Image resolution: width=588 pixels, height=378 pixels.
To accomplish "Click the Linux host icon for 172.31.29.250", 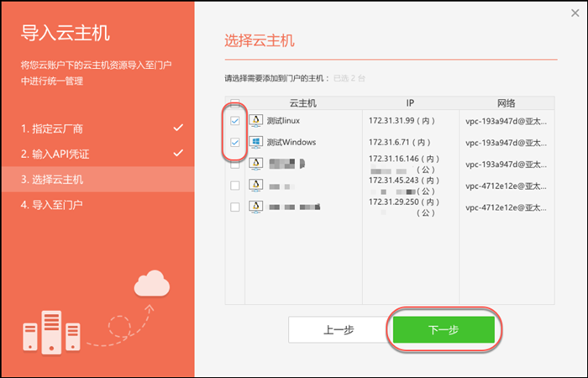I will click(256, 207).
